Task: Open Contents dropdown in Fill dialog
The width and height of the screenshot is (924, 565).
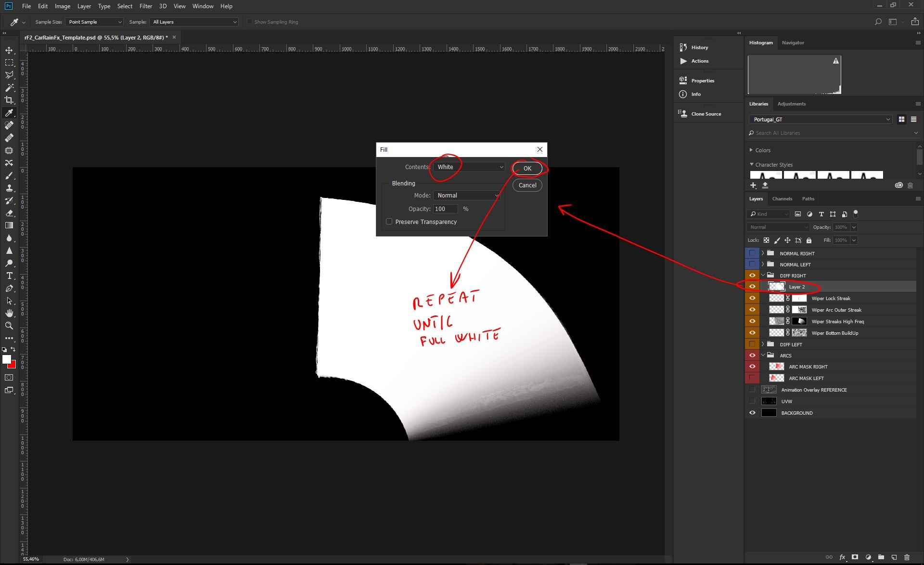Action: click(469, 167)
